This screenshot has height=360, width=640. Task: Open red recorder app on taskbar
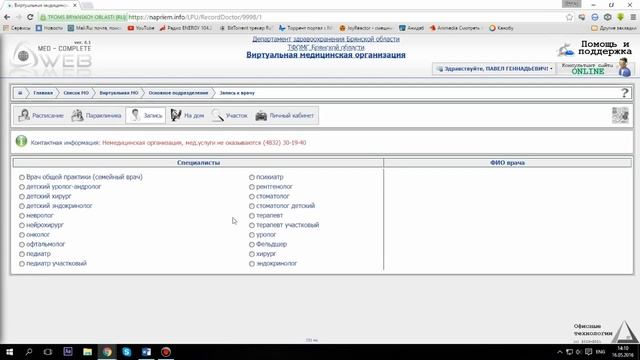click(166, 352)
